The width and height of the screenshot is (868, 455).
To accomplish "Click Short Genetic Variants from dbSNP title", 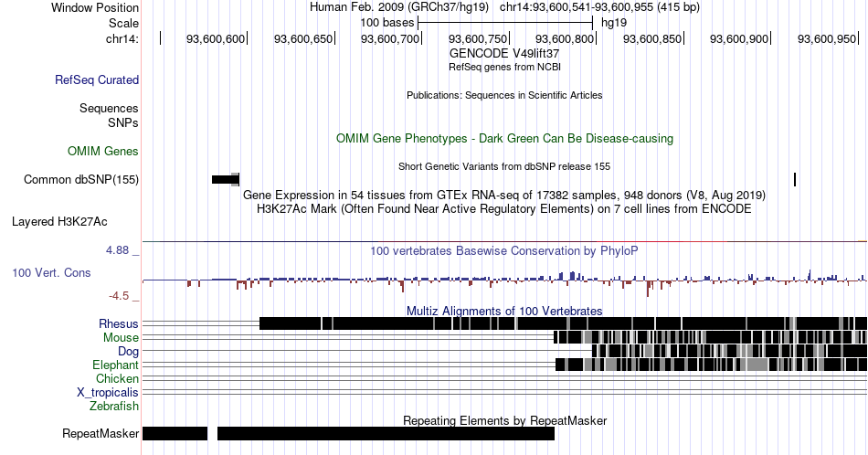I will (x=504, y=166).
